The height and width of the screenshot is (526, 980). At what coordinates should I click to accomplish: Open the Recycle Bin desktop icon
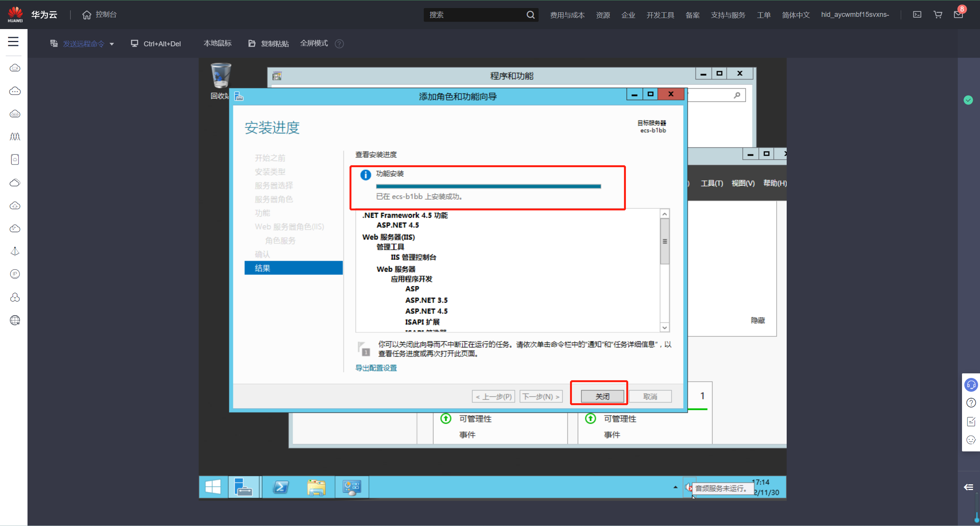[x=221, y=81]
